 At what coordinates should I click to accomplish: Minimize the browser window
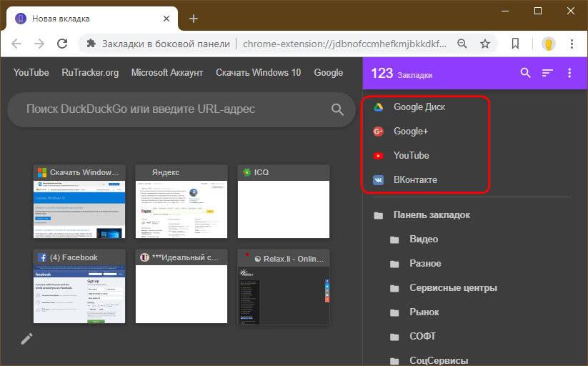pos(505,11)
